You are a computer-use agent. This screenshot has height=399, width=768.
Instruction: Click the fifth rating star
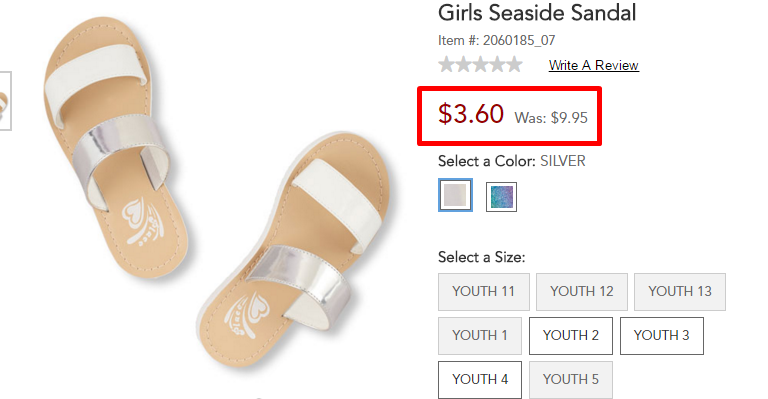pos(514,65)
